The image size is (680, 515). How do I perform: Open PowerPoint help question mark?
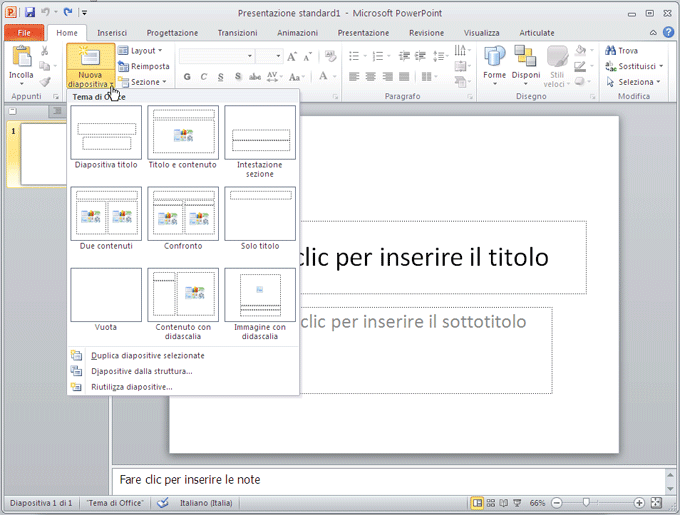coord(668,32)
